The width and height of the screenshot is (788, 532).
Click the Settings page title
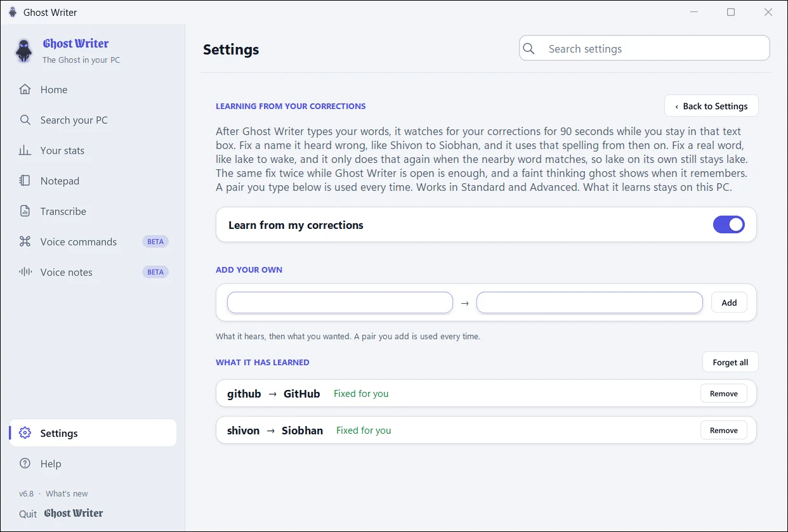(x=231, y=49)
